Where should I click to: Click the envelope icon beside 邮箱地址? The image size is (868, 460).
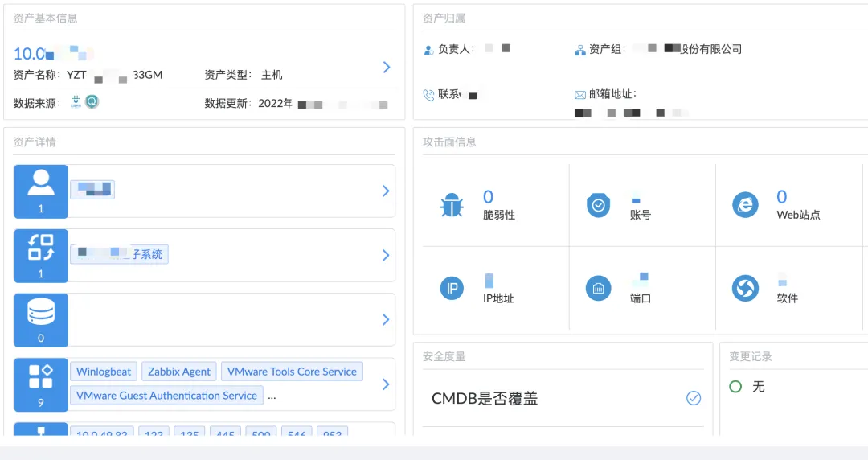pyautogui.click(x=580, y=95)
